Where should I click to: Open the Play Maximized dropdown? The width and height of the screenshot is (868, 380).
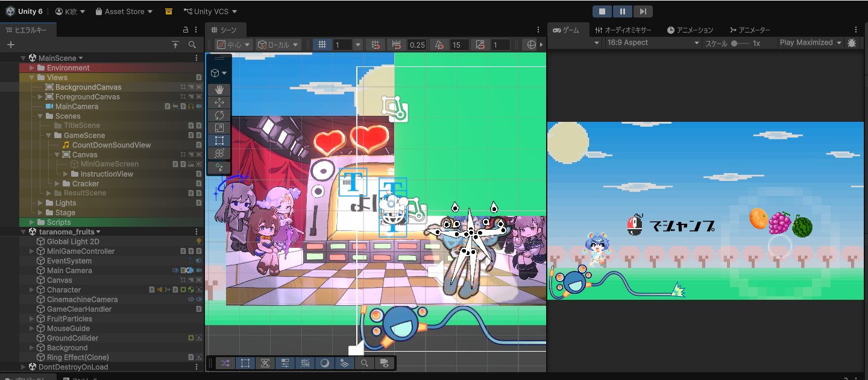pyautogui.click(x=810, y=43)
